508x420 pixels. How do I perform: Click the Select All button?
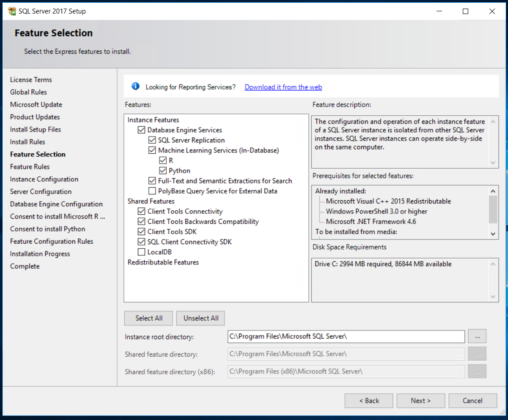coord(148,318)
